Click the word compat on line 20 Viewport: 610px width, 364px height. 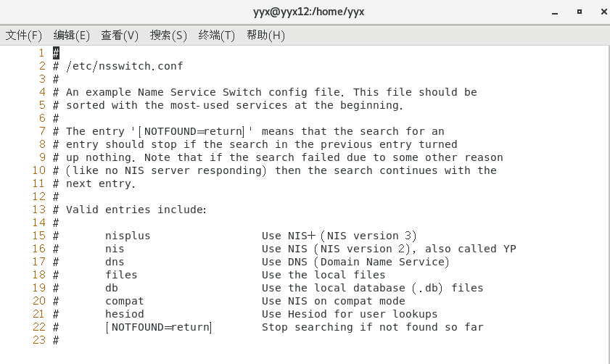(x=125, y=301)
